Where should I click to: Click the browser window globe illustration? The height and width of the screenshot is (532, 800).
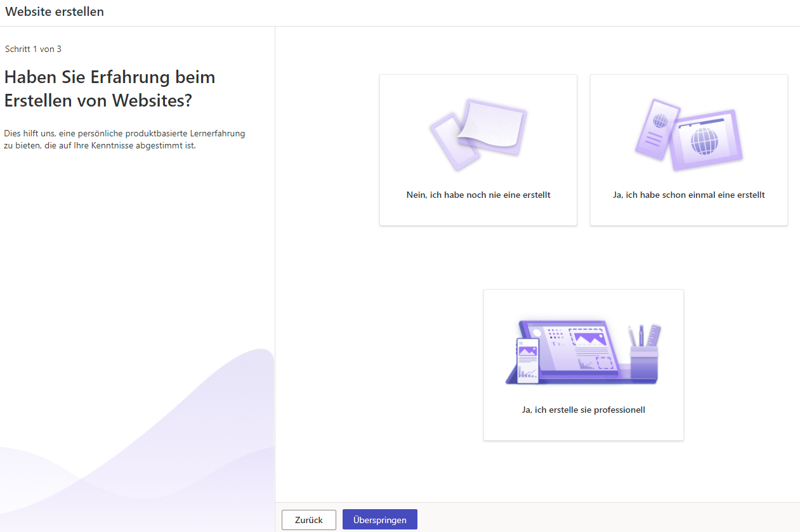point(706,141)
